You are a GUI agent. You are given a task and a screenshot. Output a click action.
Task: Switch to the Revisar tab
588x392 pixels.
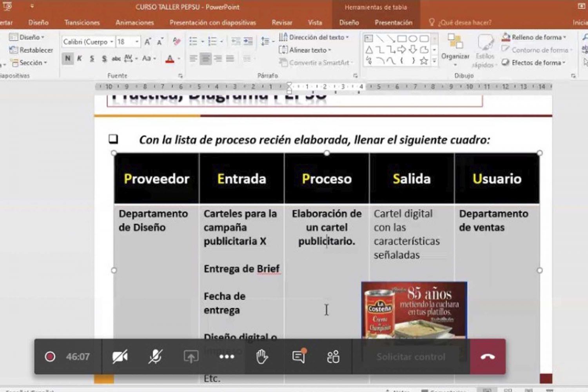[282, 23]
